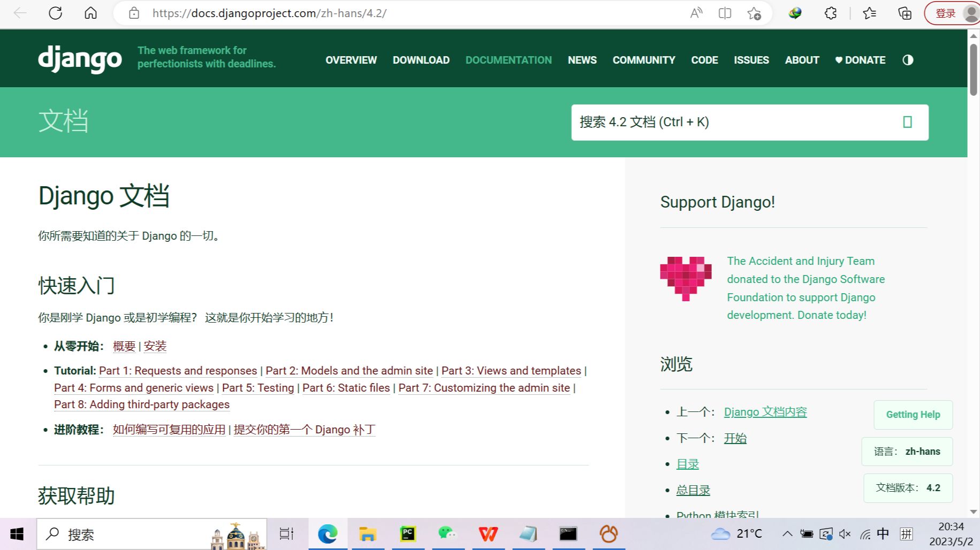The width and height of the screenshot is (980, 550).
Task: Click the page vertical scrollbar thumb
Action: tap(974, 70)
